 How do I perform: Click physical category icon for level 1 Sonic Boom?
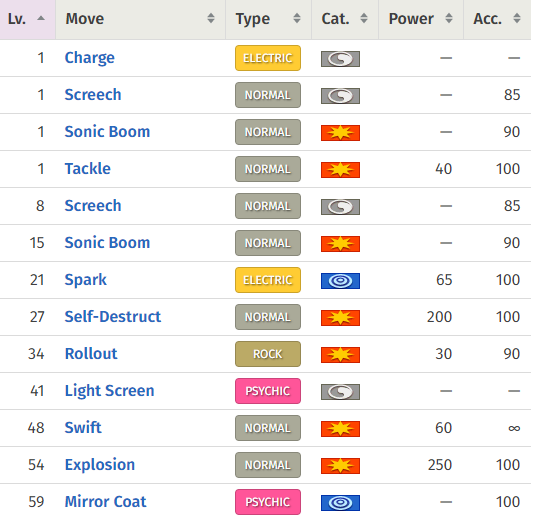(x=340, y=133)
